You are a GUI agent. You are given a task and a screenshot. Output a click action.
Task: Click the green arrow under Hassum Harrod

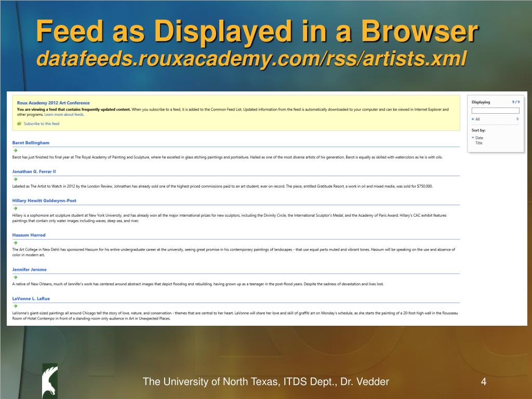coord(15,243)
